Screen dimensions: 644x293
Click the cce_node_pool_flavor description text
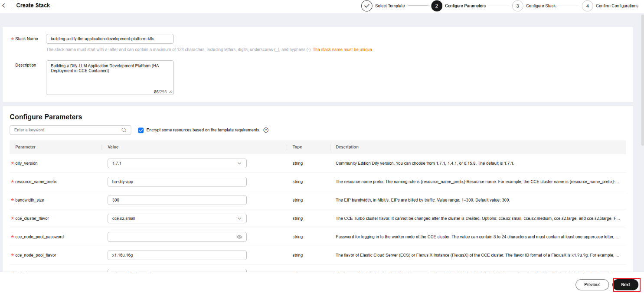coord(477,255)
